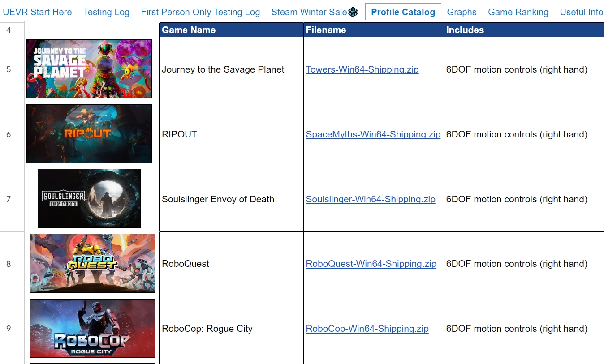The image size is (604, 364).
Task: Download Towers-Win64-Shipping.zip profile
Action: click(x=362, y=69)
